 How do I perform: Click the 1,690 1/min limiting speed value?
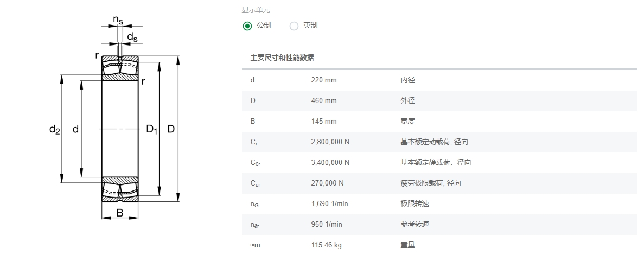coord(329,204)
